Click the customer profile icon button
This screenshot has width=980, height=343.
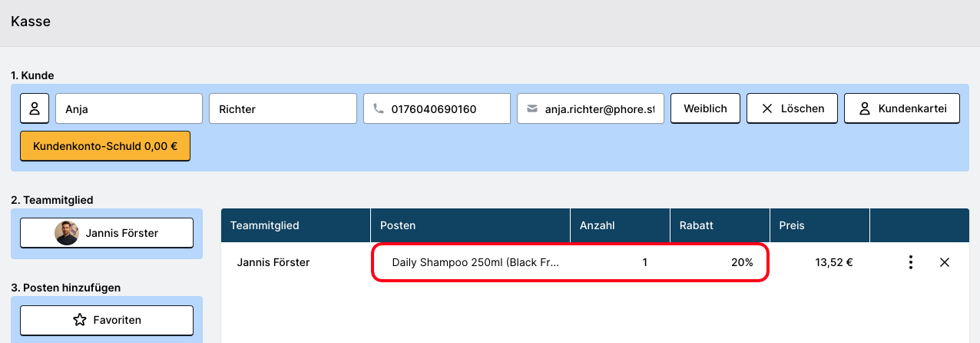tap(35, 108)
